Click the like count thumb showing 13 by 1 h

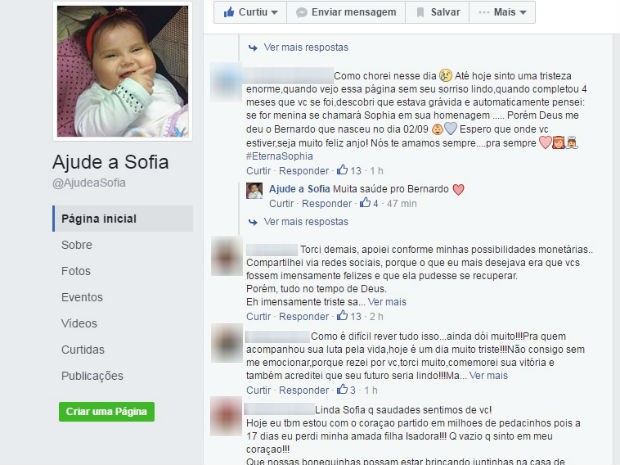342,170
